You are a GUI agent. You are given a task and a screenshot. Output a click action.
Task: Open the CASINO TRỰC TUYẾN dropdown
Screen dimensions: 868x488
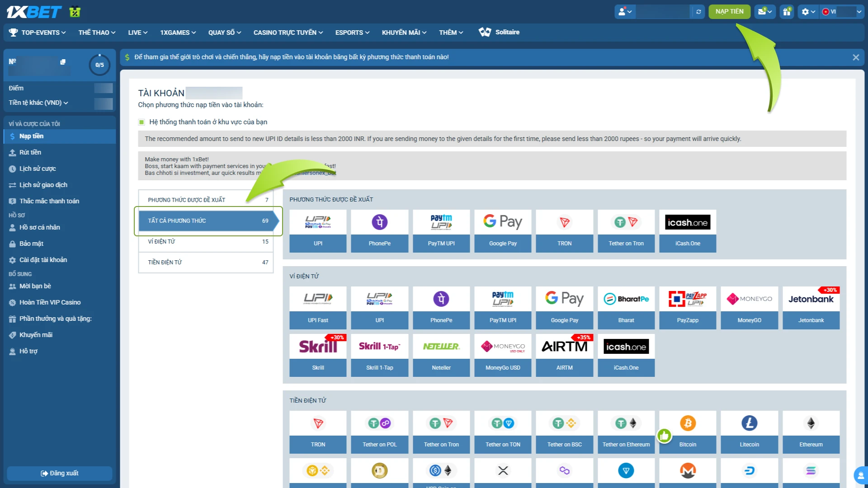(x=288, y=33)
